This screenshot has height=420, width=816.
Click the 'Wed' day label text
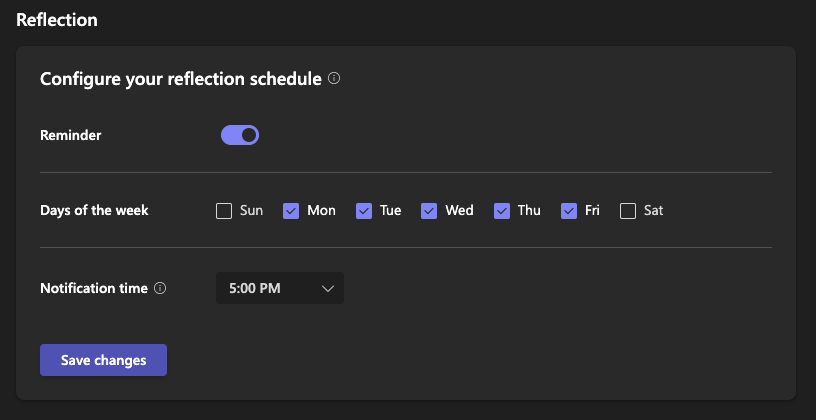(x=459, y=211)
